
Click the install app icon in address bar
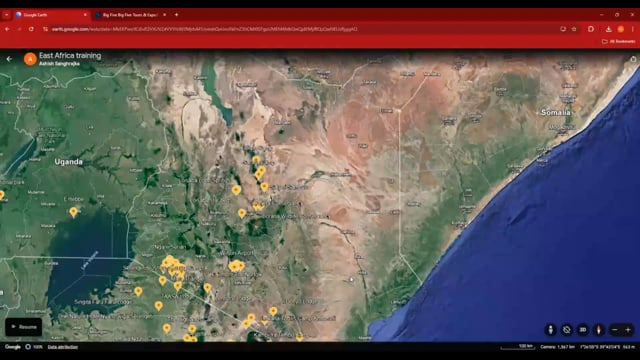pyautogui.click(x=563, y=29)
